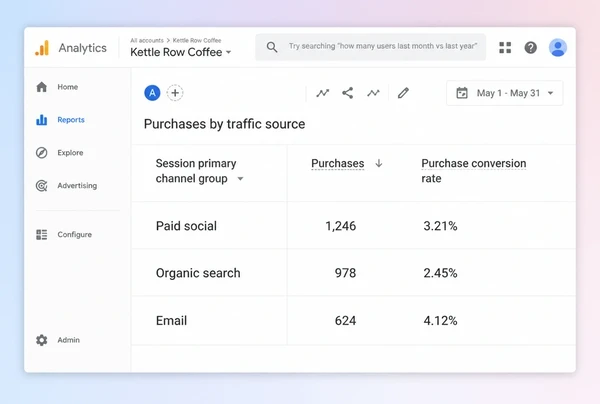This screenshot has width=600, height=404.
Task: Click the 2.45% conversion rate value
Action: (x=440, y=273)
